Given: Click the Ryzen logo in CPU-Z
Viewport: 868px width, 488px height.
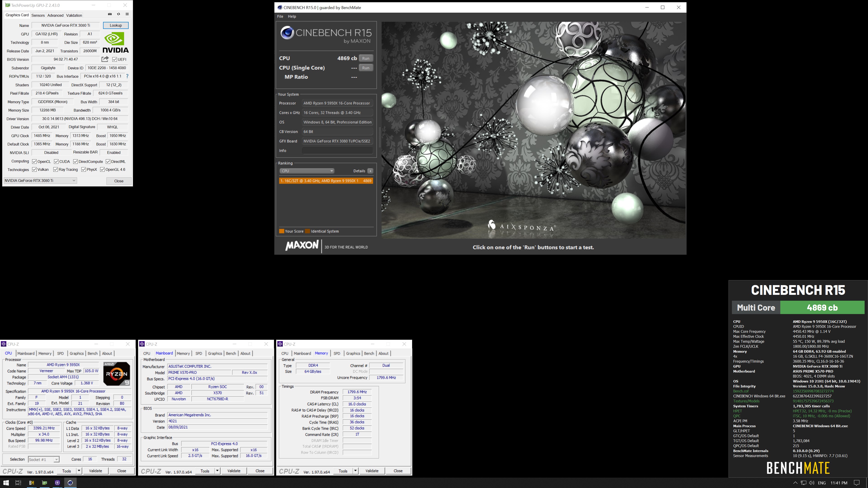Looking at the screenshot, I should [x=117, y=373].
